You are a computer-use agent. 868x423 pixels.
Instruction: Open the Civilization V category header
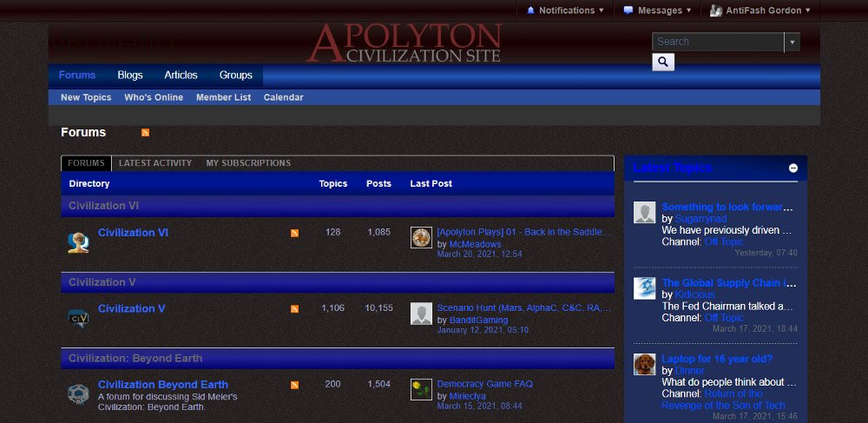102,282
